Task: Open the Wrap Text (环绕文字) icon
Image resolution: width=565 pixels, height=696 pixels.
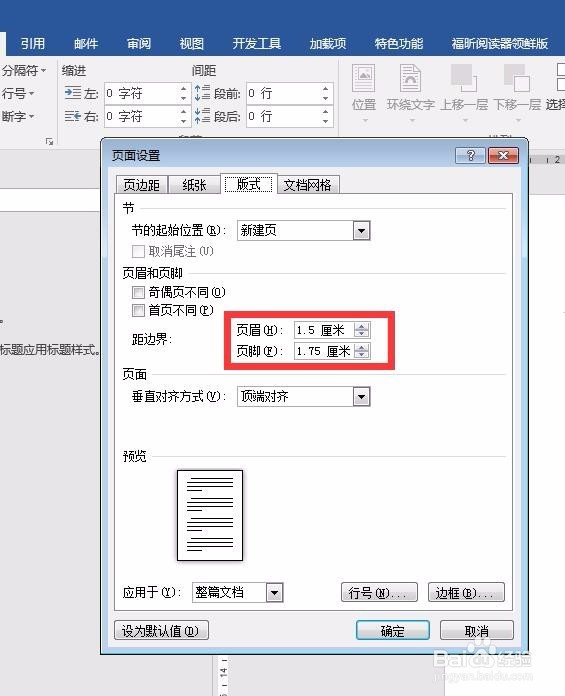Action: (410, 78)
